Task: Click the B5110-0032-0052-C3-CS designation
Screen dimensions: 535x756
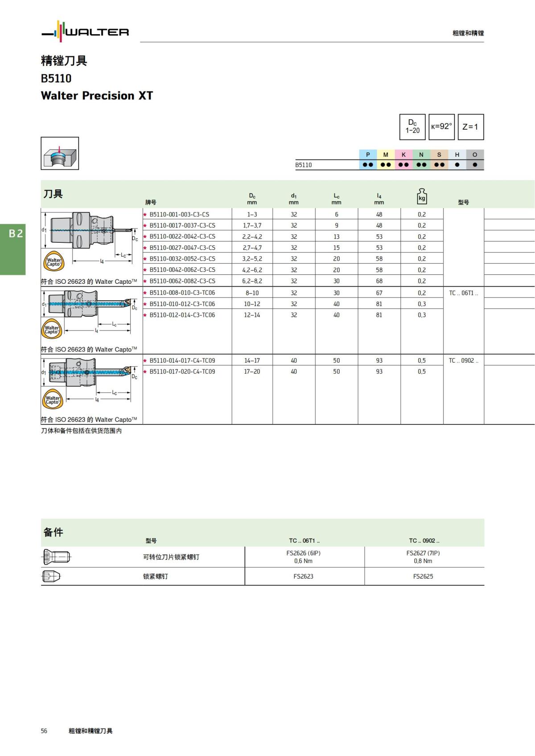Action: pyautogui.click(x=182, y=258)
